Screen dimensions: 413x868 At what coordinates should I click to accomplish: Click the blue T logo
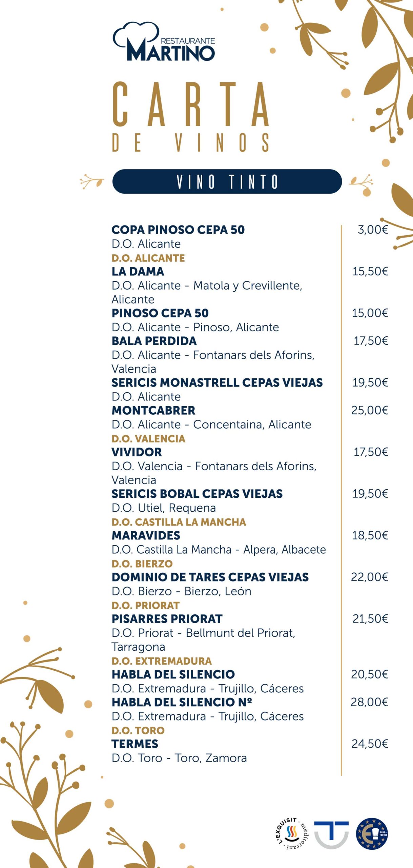pyautogui.click(x=331, y=833)
